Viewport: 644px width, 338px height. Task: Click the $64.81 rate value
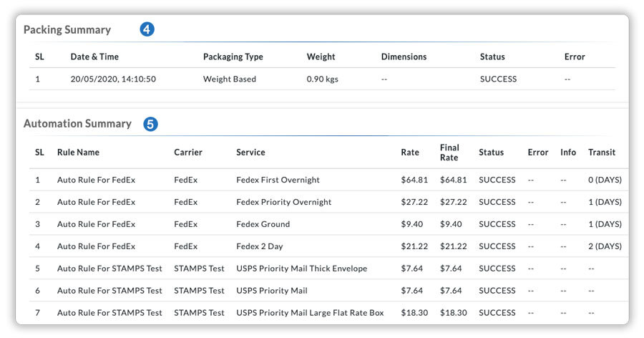click(x=414, y=180)
